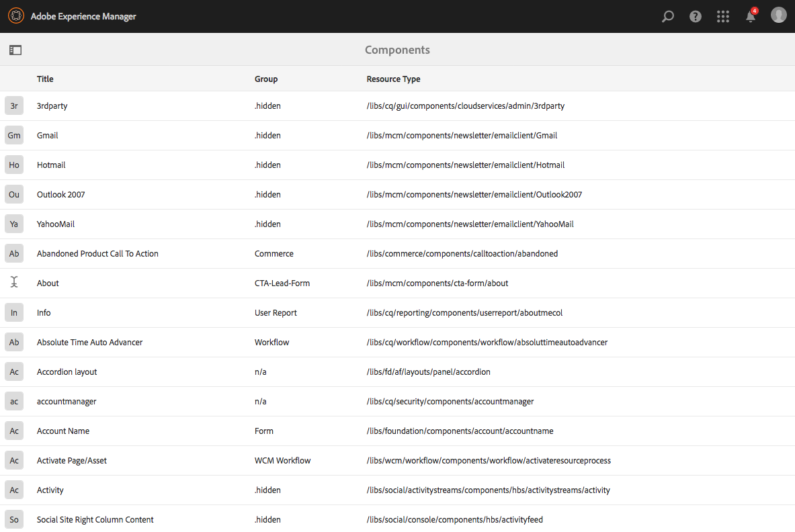Click the /libs/cq/security/components/accountmanager path
The image size is (795, 532).
450,401
